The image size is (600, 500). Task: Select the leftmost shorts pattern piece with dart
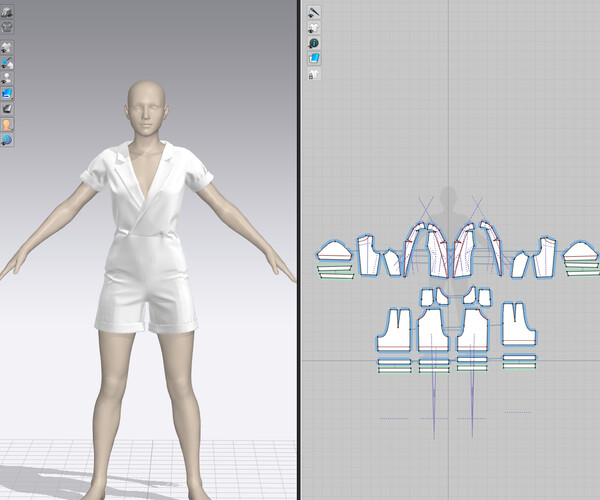tap(394, 330)
